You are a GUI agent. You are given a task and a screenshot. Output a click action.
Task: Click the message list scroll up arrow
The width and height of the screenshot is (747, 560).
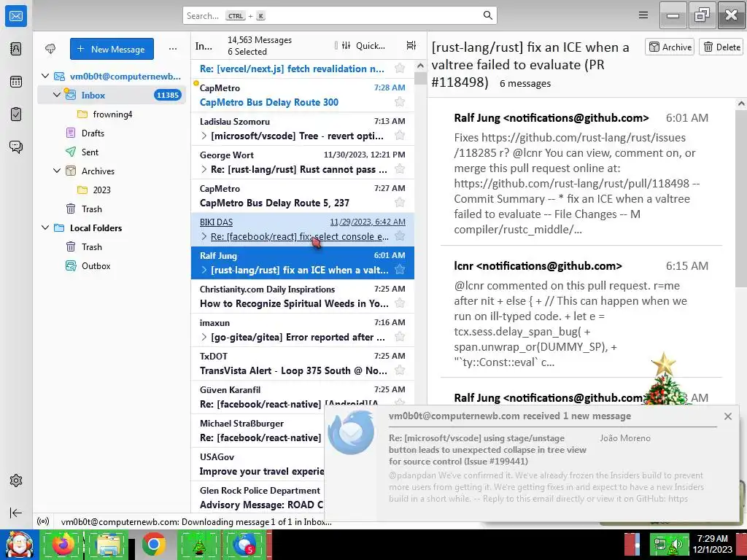420,66
